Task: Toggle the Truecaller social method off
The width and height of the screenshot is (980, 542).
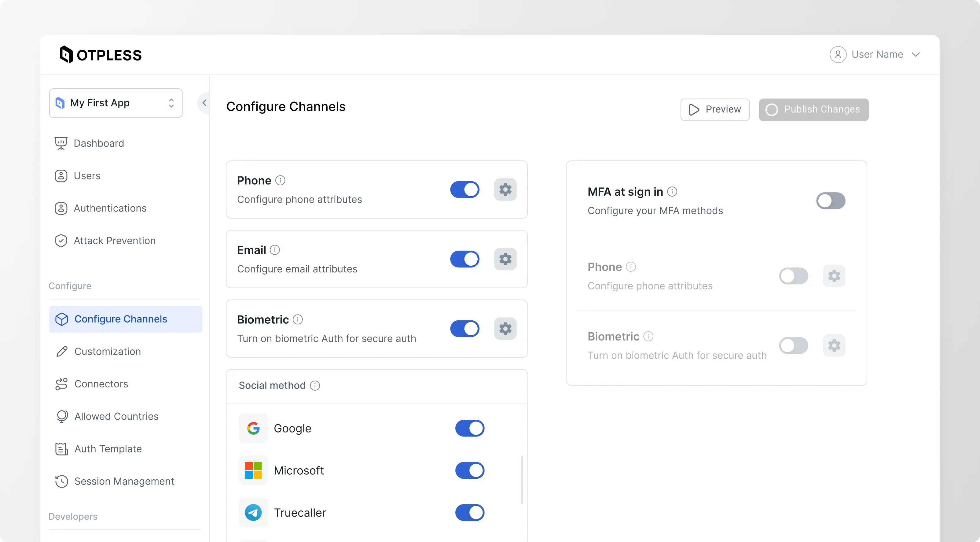Action: (470, 513)
